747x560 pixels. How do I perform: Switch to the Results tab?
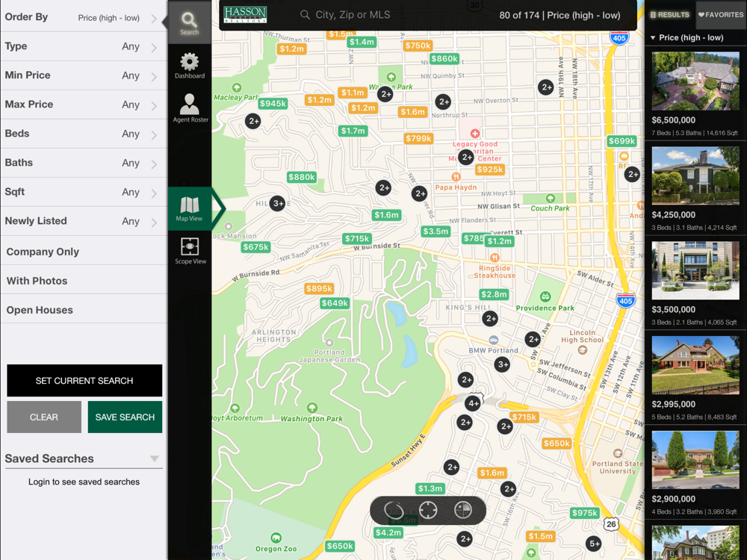click(x=670, y=15)
